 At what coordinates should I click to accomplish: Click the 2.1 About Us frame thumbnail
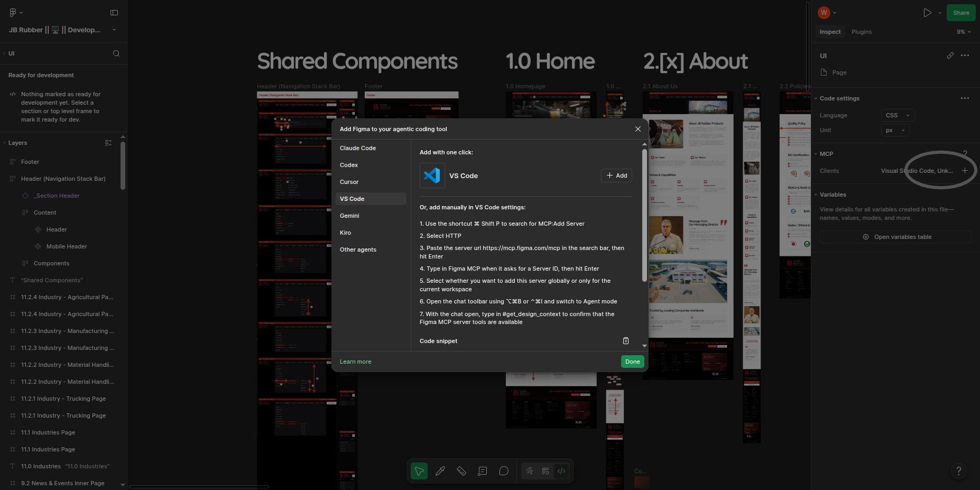(688, 236)
